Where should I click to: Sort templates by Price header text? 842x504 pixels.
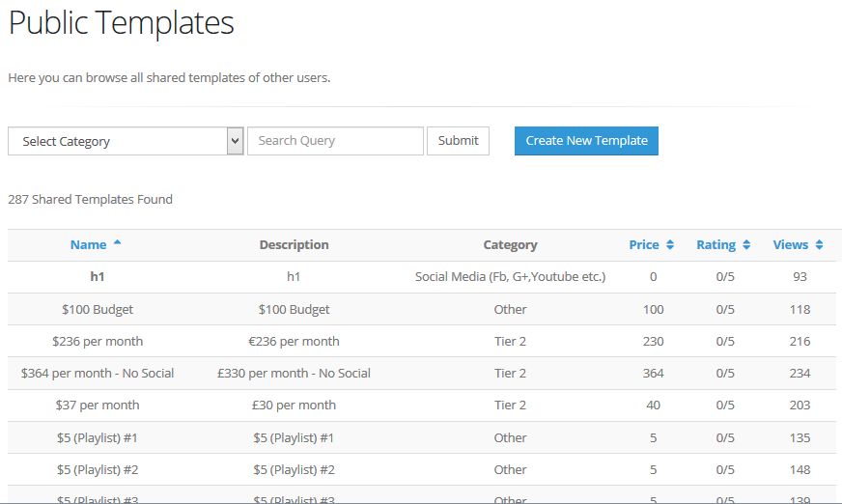click(x=643, y=245)
